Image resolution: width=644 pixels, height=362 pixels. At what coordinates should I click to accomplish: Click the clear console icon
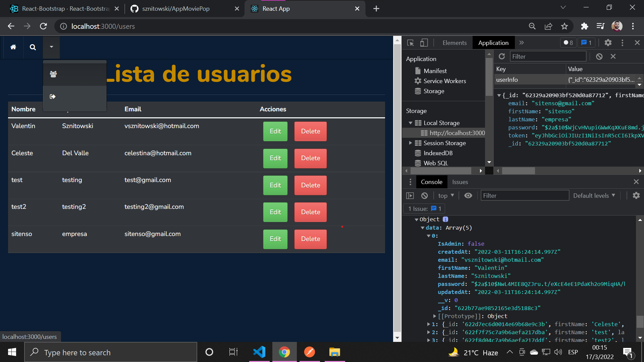424,195
